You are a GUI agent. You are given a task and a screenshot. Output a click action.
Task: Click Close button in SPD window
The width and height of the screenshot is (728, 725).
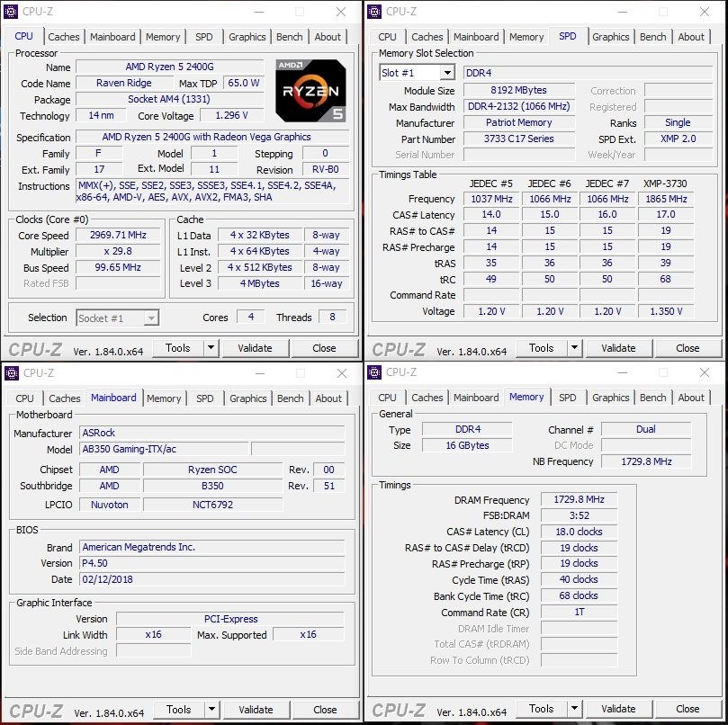click(688, 347)
